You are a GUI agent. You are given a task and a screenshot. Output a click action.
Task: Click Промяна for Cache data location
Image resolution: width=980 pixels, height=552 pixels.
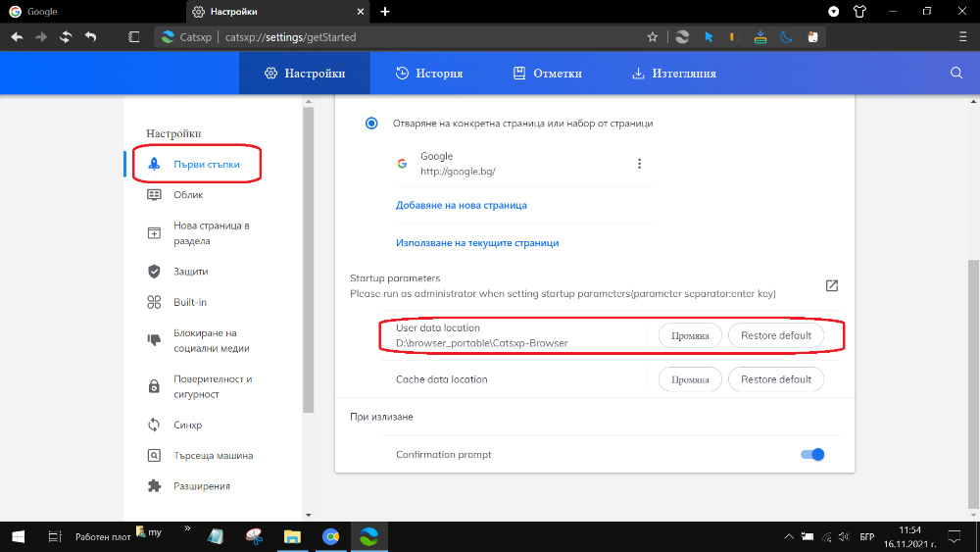[690, 379]
